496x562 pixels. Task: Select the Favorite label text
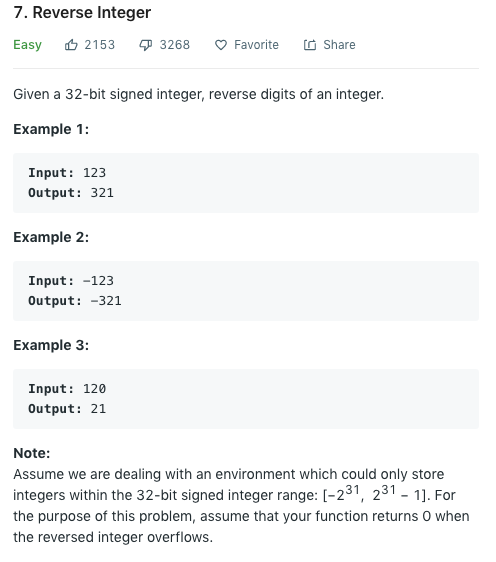(x=256, y=45)
